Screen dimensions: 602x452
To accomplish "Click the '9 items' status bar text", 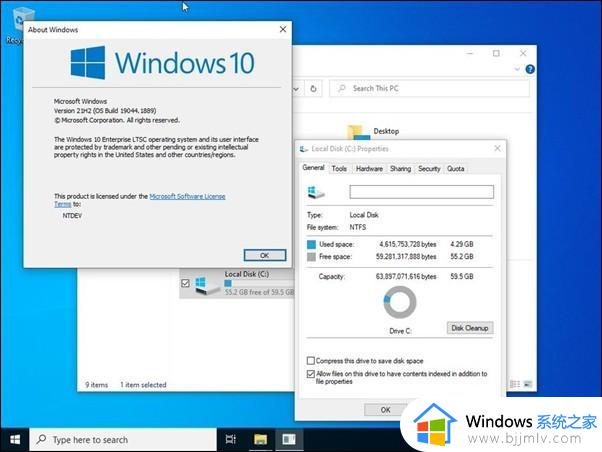I will pyautogui.click(x=96, y=385).
